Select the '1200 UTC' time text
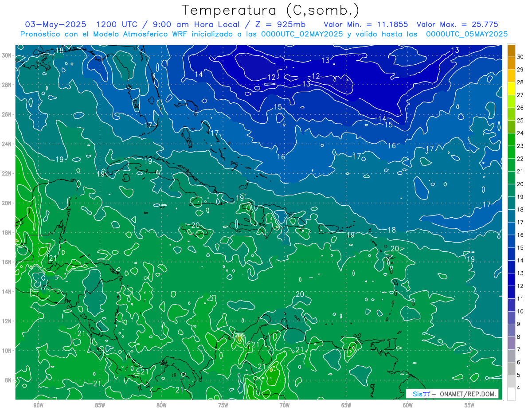This screenshot has height=411, width=532. point(117,24)
